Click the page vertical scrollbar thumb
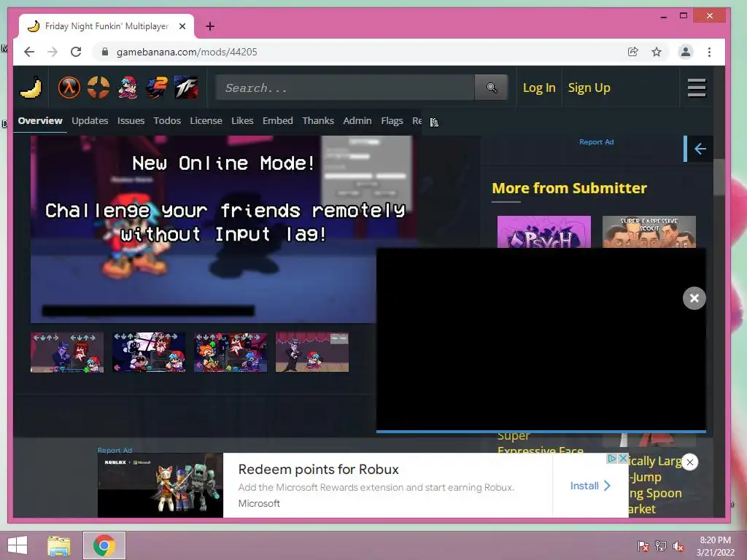747x560 pixels. 719,176
